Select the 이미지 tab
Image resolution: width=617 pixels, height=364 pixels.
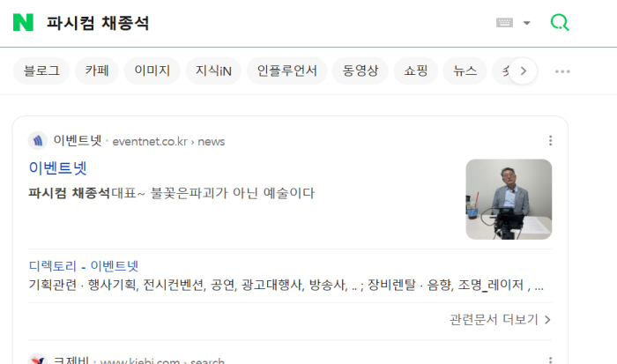point(152,71)
